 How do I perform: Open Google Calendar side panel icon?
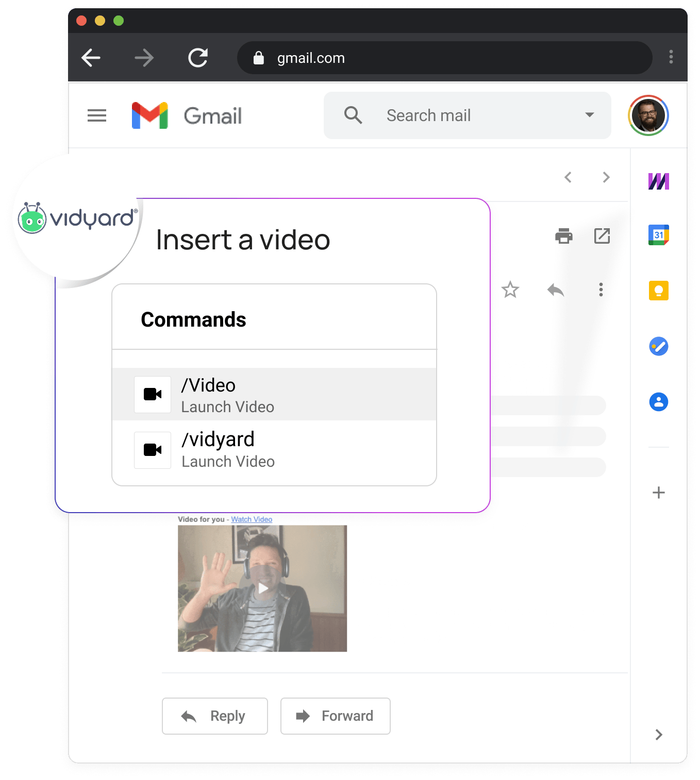pyautogui.click(x=659, y=235)
